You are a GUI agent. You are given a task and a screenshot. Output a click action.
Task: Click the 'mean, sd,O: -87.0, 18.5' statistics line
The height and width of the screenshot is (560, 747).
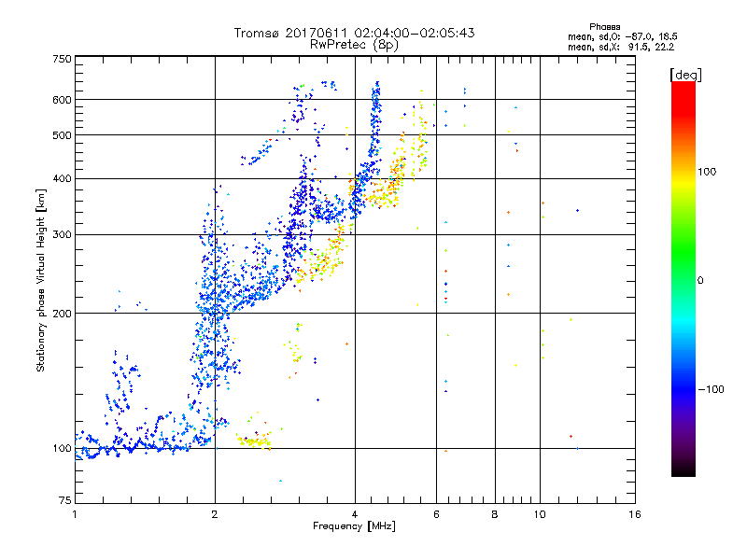(x=622, y=36)
